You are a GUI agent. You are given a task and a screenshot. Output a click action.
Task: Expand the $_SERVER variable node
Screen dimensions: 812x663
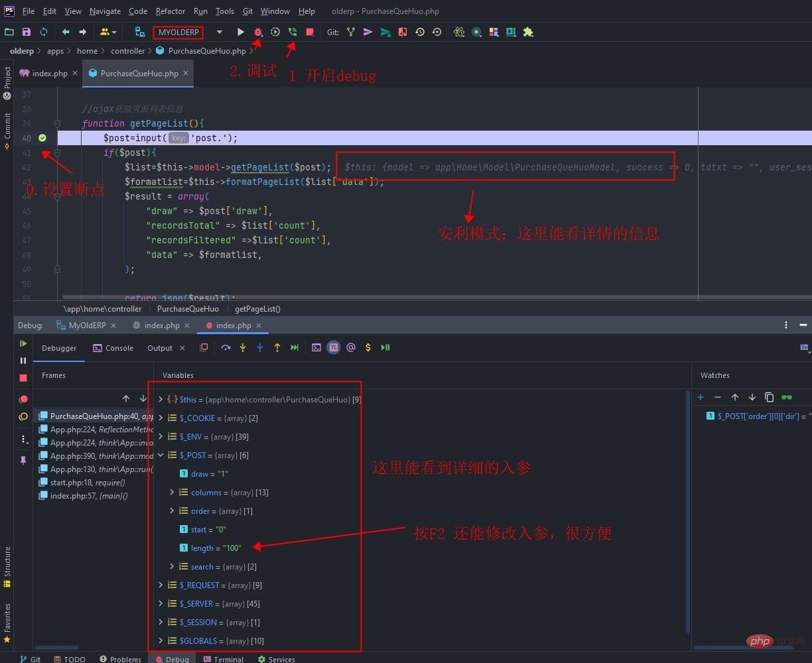tap(161, 603)
